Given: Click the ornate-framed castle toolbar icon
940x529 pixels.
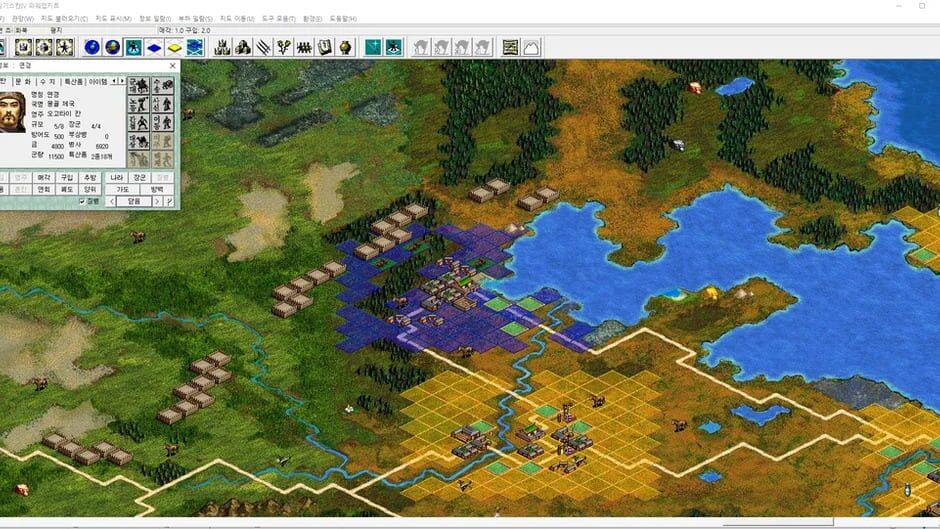Looking at the screenshot, I should point(23,47).
